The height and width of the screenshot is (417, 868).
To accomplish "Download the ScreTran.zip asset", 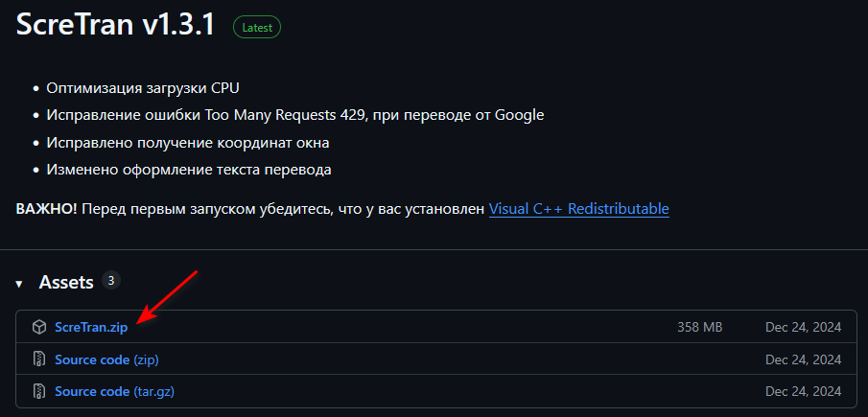I will [91, 327].
